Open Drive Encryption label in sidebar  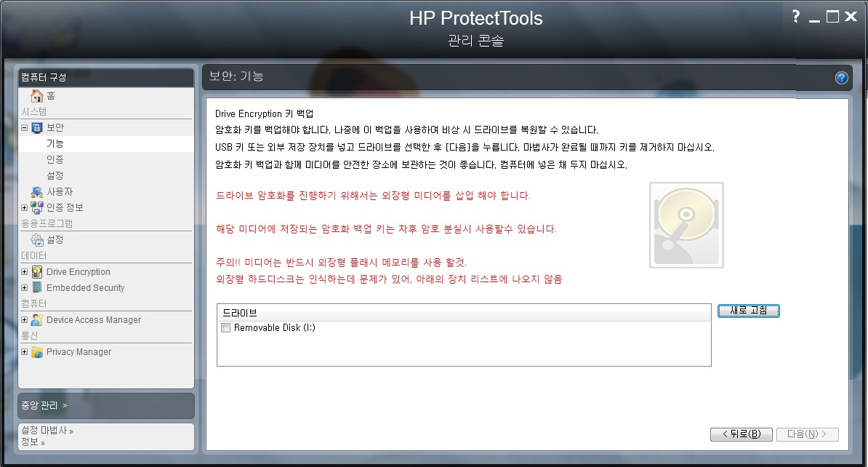pyautogui.click(x=78, y=272)
